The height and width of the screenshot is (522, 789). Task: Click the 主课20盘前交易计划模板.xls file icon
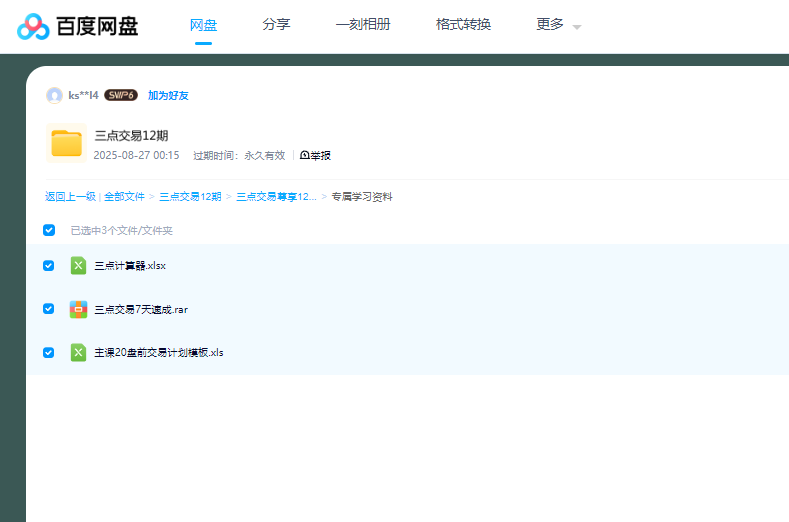(x=78, y=352)
